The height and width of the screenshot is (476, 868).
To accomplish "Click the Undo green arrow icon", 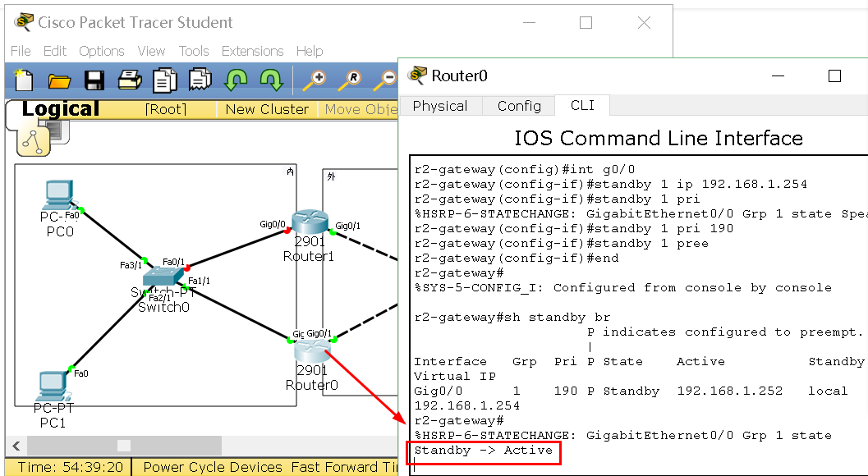I will pos(236,80).
